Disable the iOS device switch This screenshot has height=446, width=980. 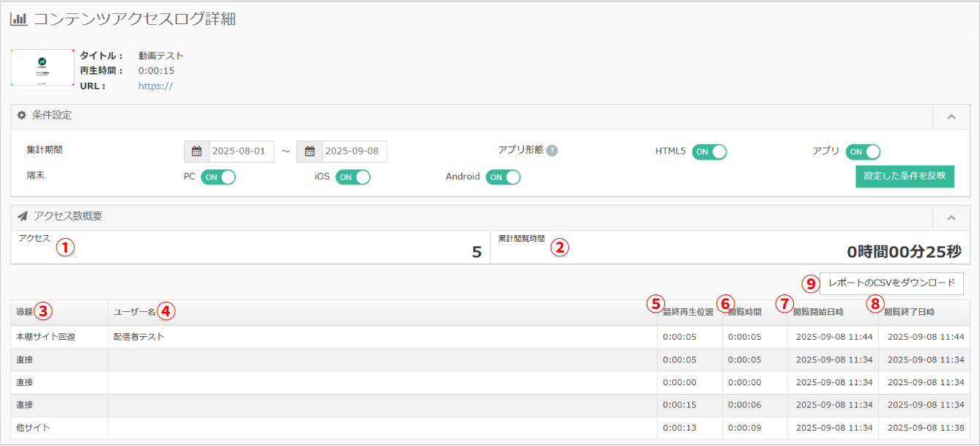point(353,176)
